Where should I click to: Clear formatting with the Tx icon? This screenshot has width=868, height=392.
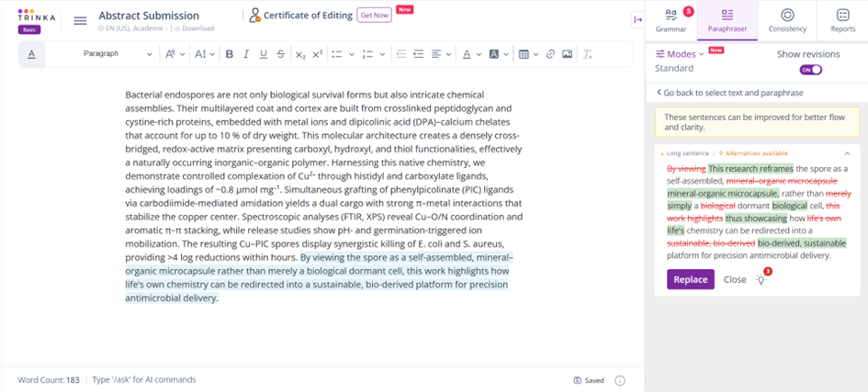588,54
